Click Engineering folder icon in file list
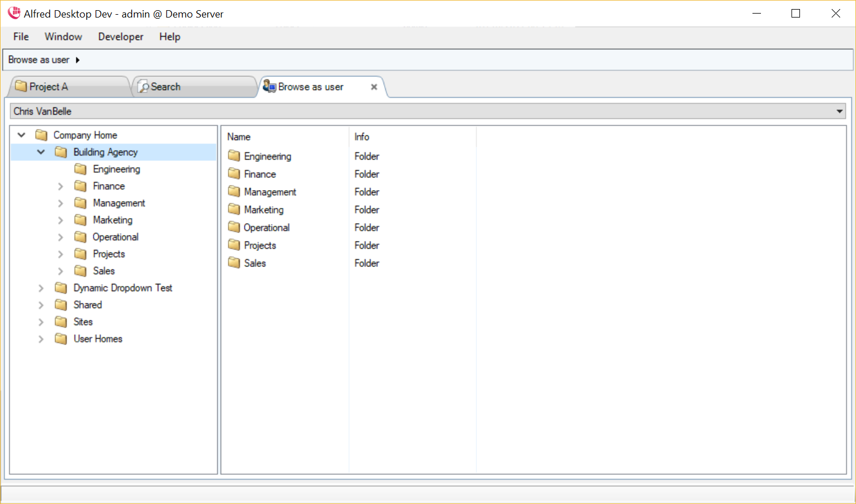The image size is (856, 504). pyautogui.click(x=234, y=156)
